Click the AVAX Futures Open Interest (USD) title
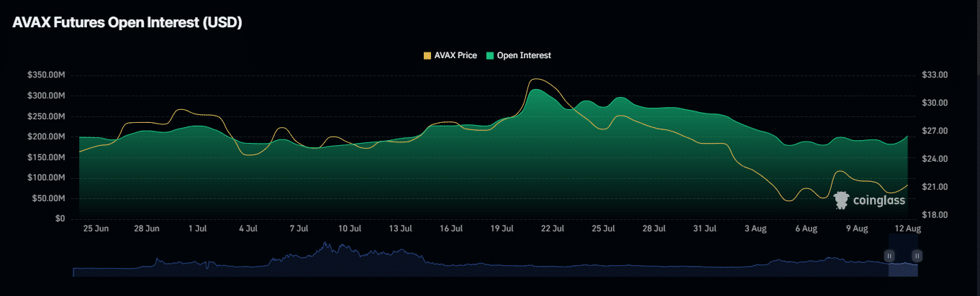Viewport: 980px width, 296px height. 127,22
